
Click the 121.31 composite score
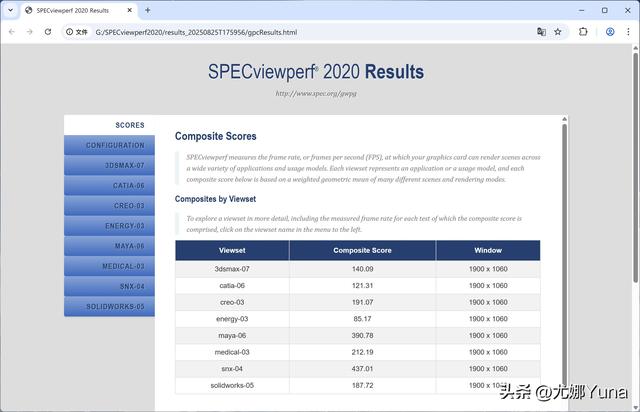tap(362, 286)
